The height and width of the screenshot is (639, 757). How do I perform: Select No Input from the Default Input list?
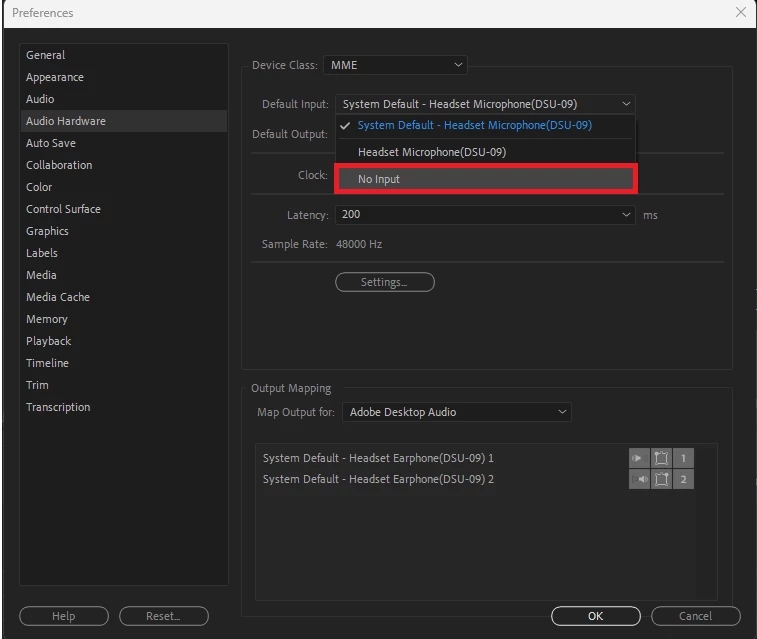pyautogui.click(x=485, y=179)
